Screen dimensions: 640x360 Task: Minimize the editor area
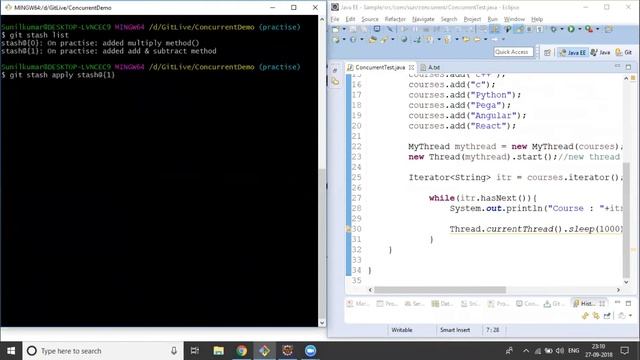tap(618, 66)
